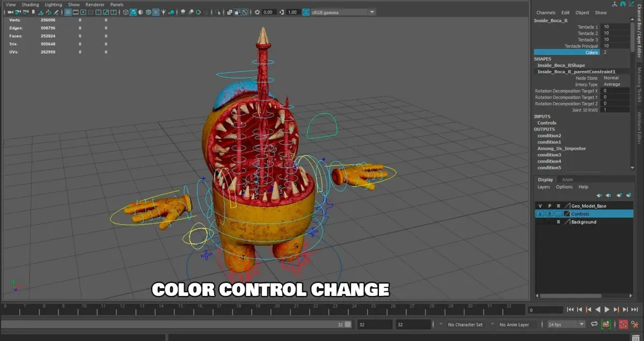Image resolution: width=644 pixels, height=341 pixels.
Task: Click the current frame input field
Action: (546, 310)
